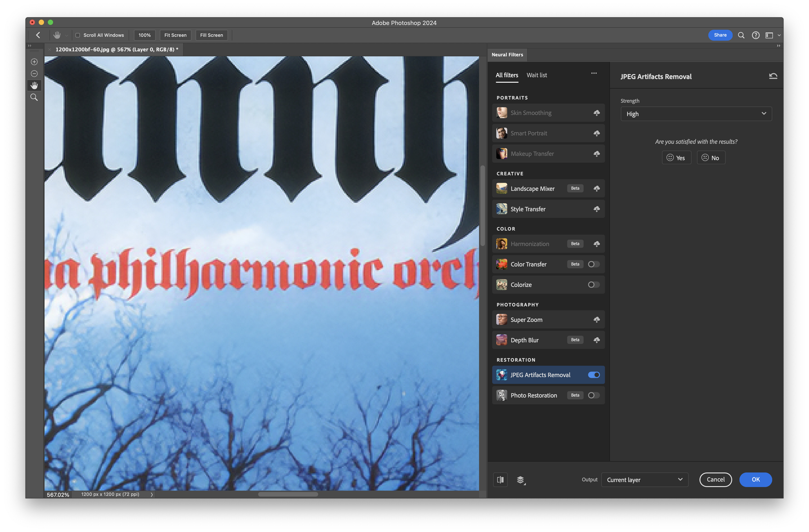This screenshot has width=809, height=532.
Task: Select the Style Transfer filter row
Action: tap(548, 209)
